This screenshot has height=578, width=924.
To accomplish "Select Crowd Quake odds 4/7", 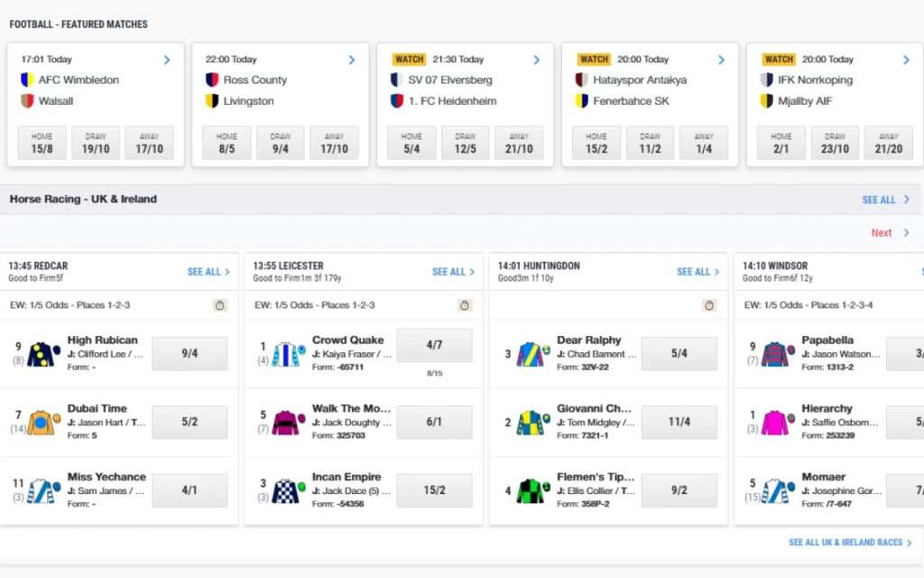I will pyautogui.click(x=434, y=345).
